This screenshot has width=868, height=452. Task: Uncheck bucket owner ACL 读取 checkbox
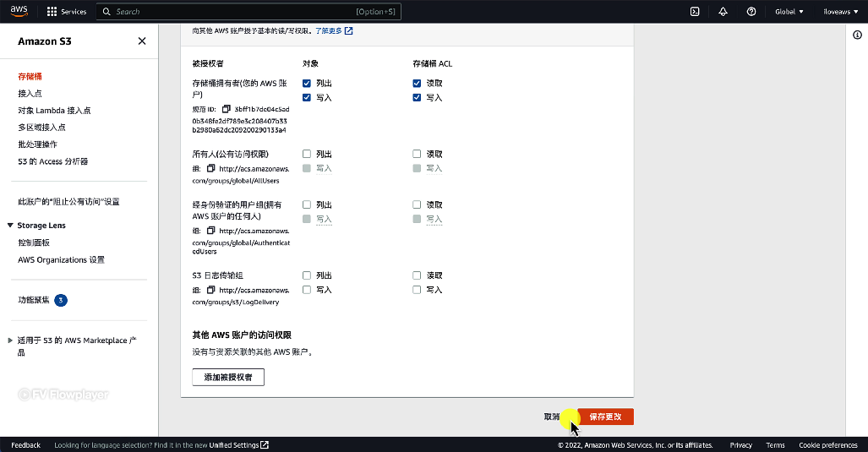coord(417,83)
